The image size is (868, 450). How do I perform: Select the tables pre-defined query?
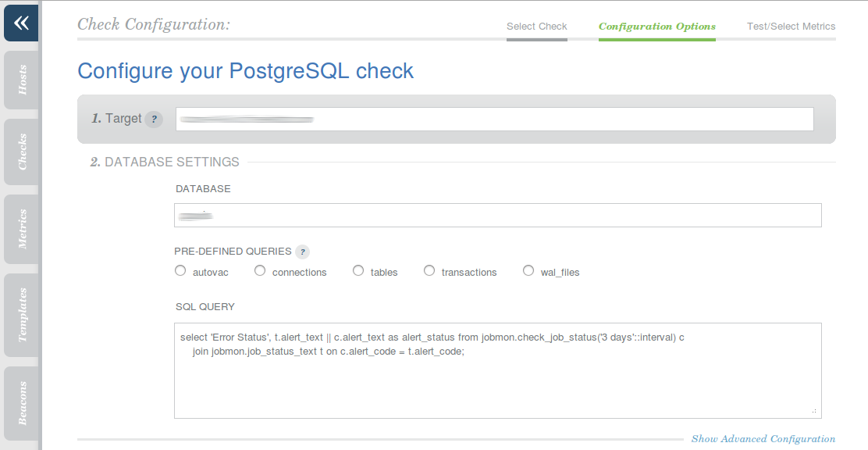click(358, 270)
